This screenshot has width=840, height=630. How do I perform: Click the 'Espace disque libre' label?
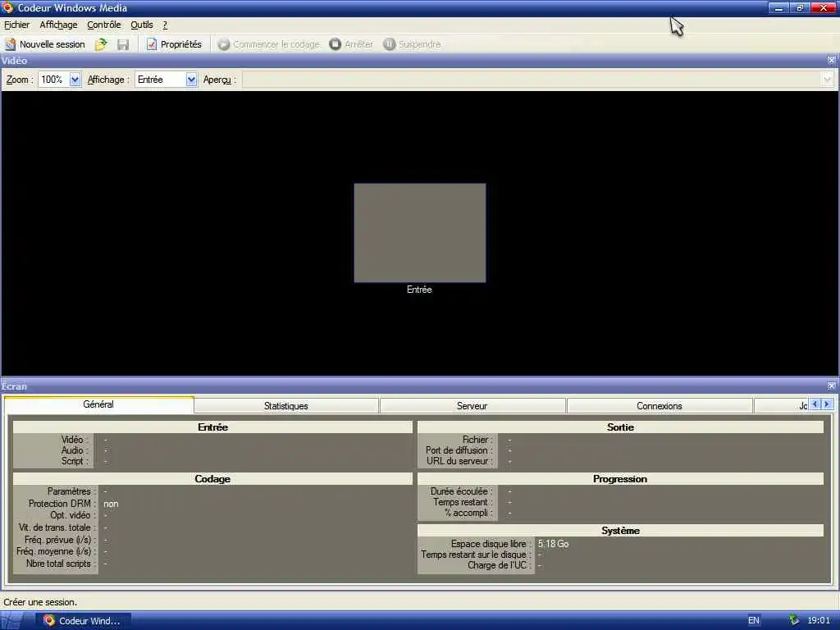point(489,544)
